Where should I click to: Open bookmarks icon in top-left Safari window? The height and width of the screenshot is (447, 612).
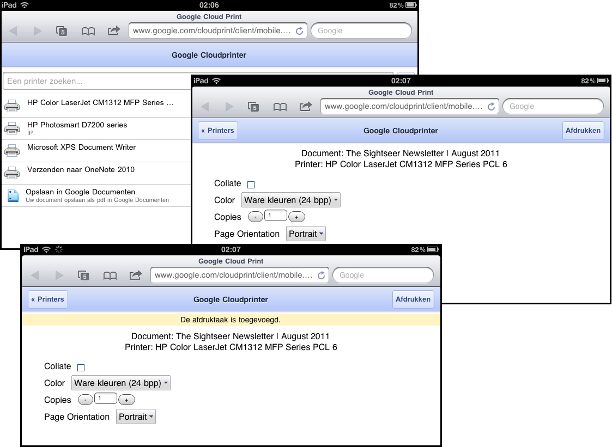[88, 31]
